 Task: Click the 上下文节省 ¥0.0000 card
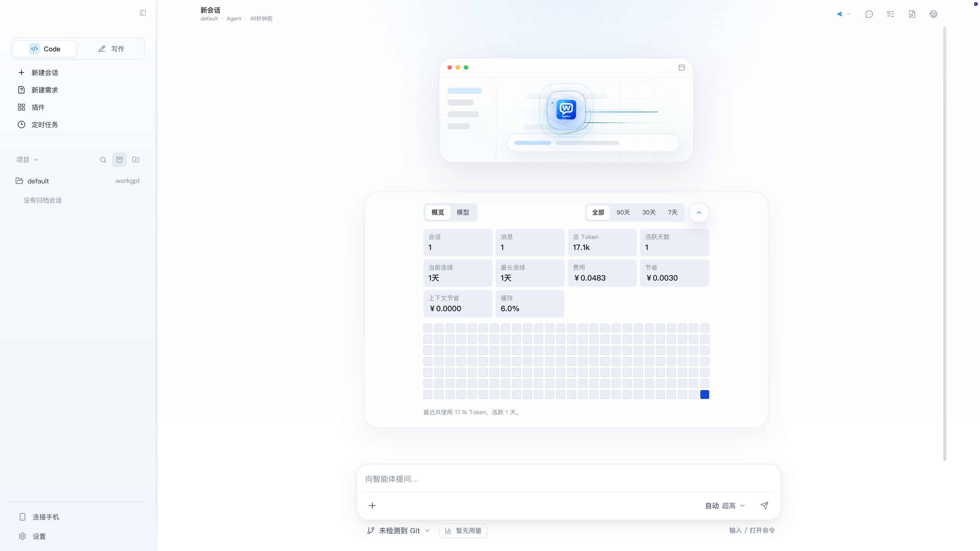pos(458,304)
